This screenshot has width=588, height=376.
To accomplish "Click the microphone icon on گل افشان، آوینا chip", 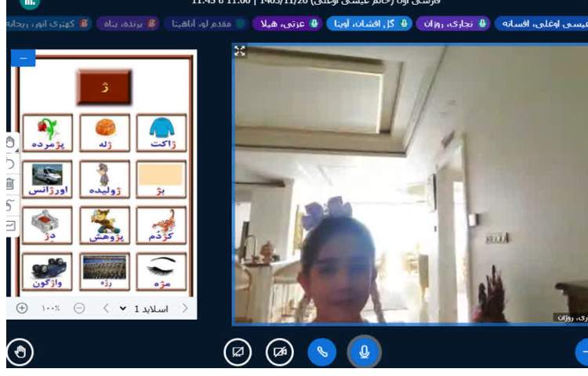I will (404, 23).
